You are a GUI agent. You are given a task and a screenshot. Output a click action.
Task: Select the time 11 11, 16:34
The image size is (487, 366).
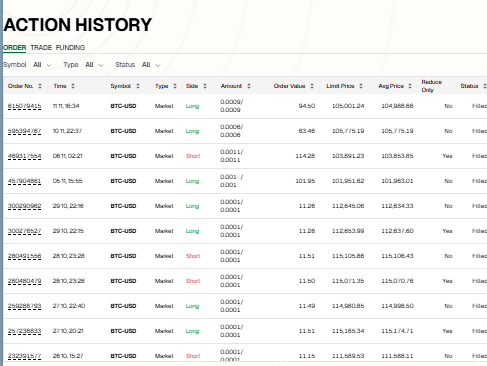66,106
